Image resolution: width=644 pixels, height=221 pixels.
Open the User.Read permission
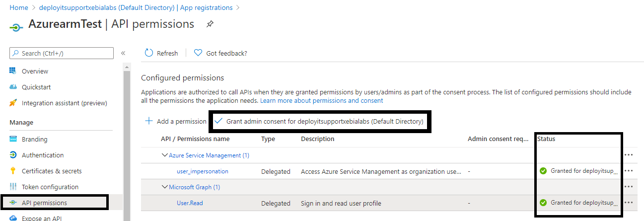pos(190,203)
